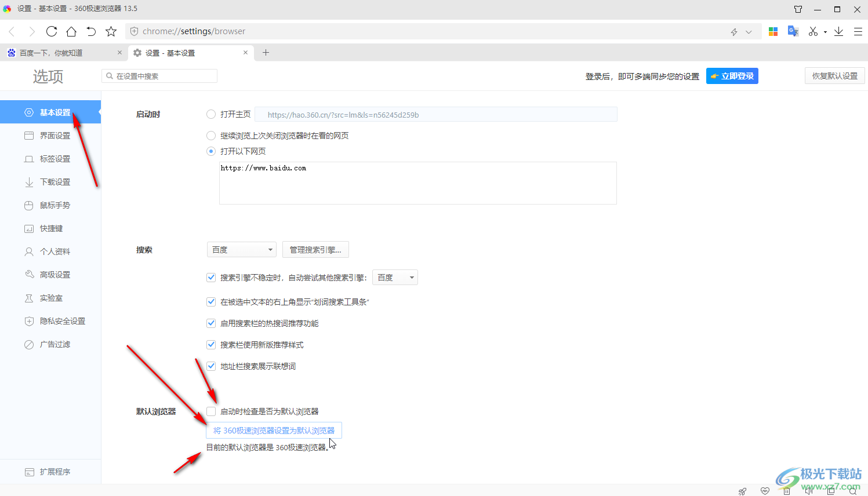Screen dimensions: 868x496
Task: Uncheck 启用搜索栏的热搜词推荐功能
Action: (211, 323)
